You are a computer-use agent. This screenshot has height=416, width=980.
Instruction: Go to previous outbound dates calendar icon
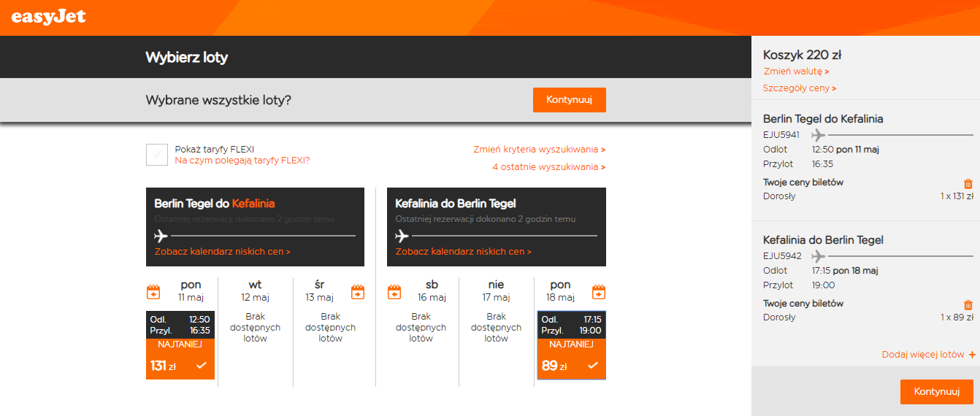[x=153, y=292]
